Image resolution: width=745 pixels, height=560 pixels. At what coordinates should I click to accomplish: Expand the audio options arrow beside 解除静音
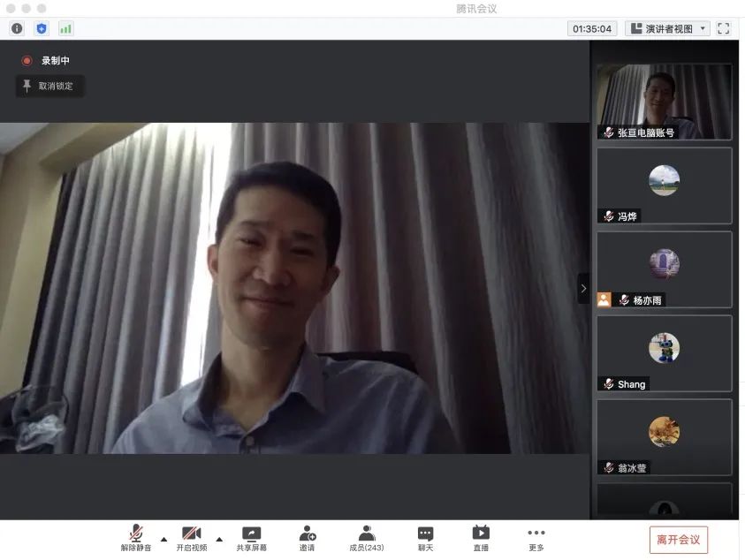click(163, 538)
